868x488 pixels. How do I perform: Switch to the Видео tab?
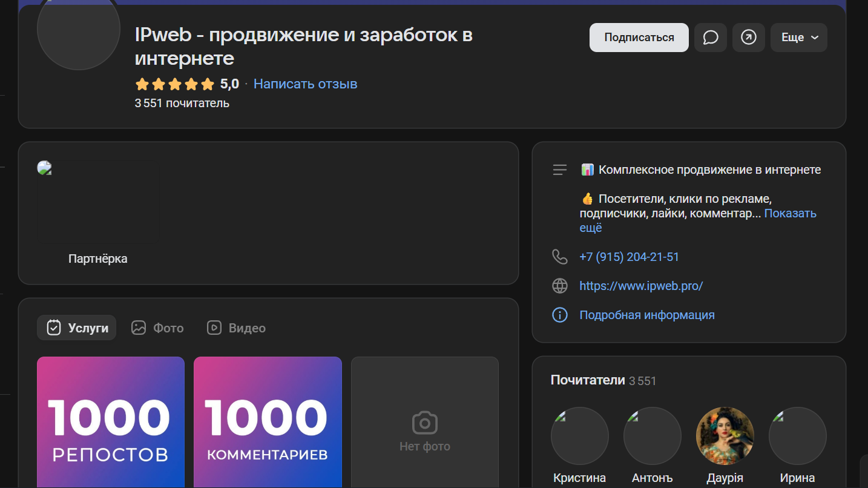click(x=236, y=328)
